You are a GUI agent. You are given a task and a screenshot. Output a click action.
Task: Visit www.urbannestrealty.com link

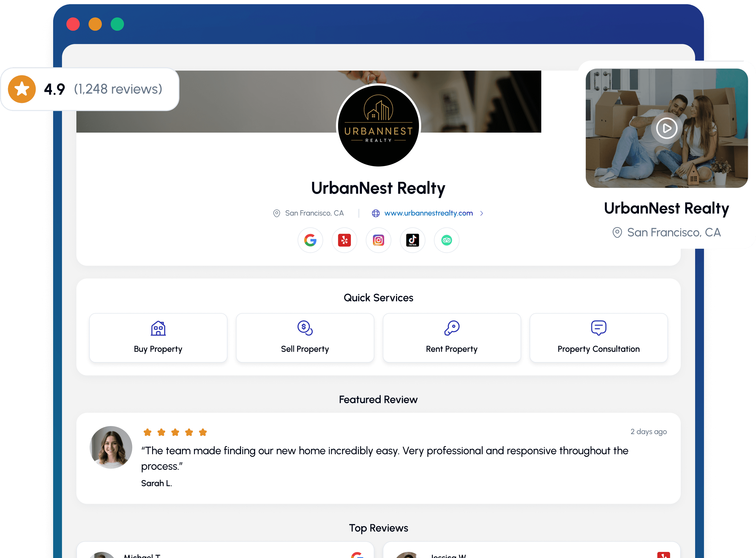tap(428, 213)
